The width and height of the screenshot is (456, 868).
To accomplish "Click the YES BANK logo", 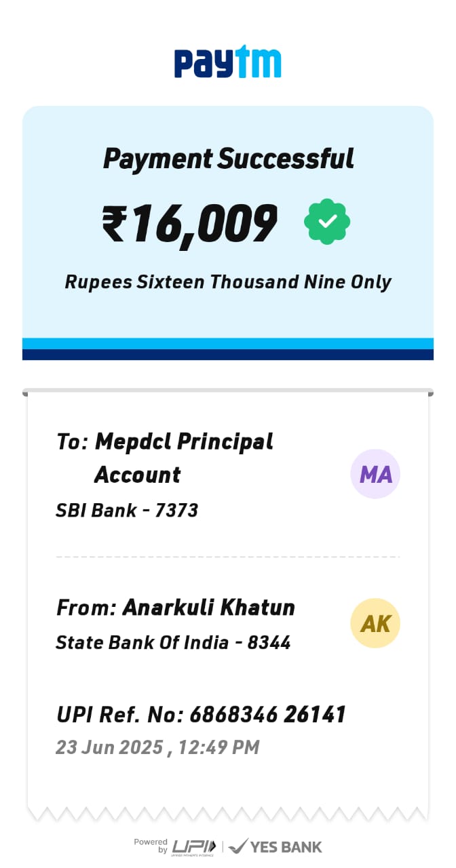I will point(275,846).
